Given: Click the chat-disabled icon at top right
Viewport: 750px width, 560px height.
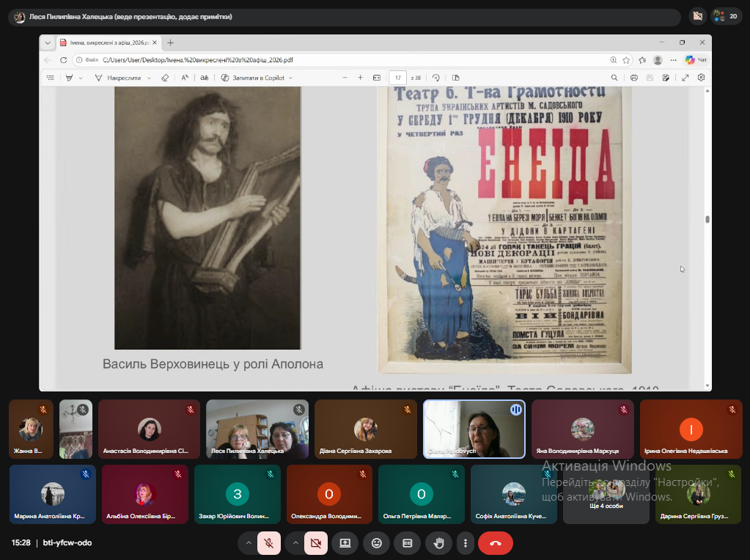Looking at the screenshot, I should click(x=697, y=17).
